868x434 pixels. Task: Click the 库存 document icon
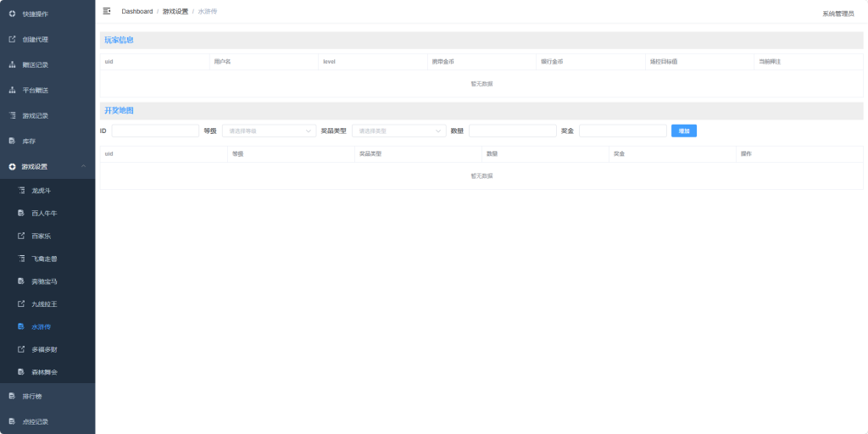(12, 142)
